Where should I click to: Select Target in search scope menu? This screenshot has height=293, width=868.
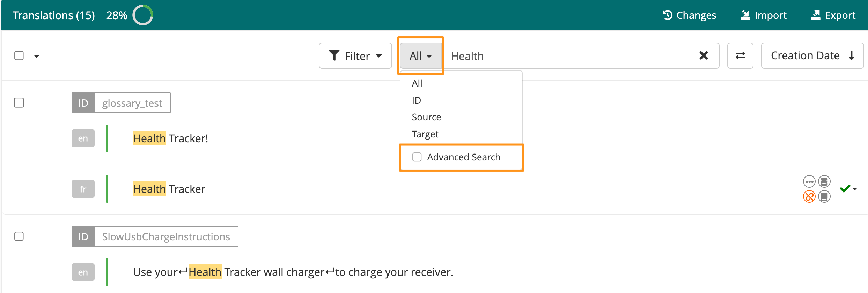point(425,134)
